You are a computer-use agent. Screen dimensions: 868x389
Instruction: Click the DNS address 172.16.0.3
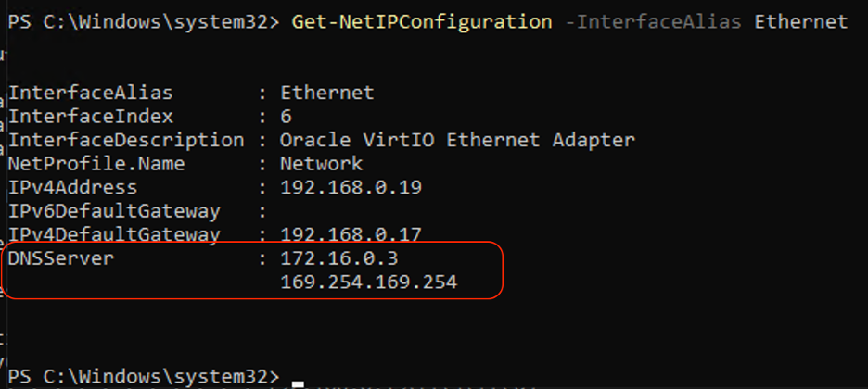tap(338, 258)
